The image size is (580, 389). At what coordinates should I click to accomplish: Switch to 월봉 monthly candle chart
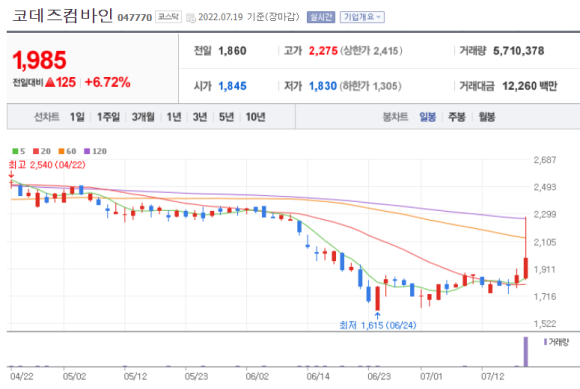(487, 117)
